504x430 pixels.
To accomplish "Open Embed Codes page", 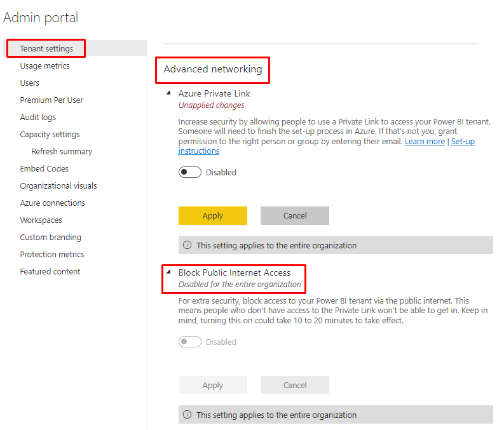I will coord(44,169).
